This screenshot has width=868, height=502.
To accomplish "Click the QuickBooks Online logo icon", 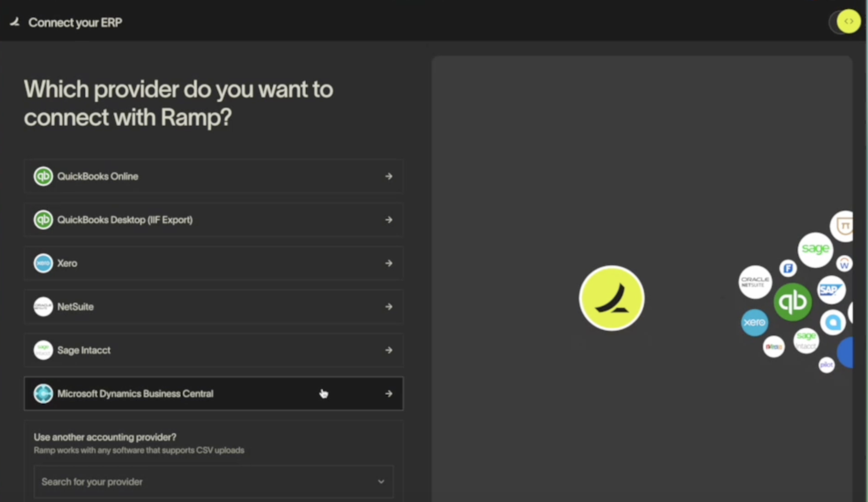I will pyautogui.click(x=43, y=176).
